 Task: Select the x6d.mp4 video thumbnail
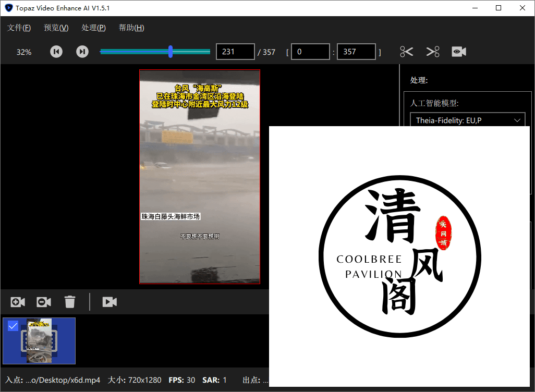(39, 341)
